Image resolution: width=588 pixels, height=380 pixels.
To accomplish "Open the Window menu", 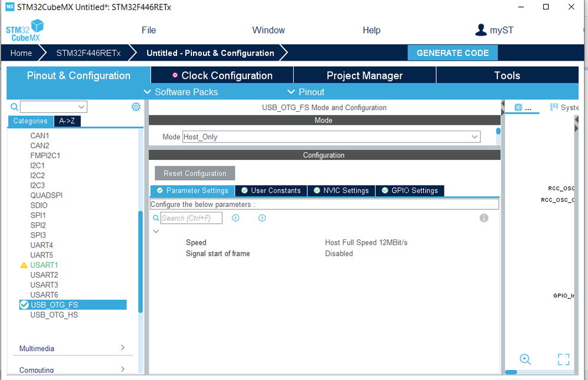I will coord(268,30).
